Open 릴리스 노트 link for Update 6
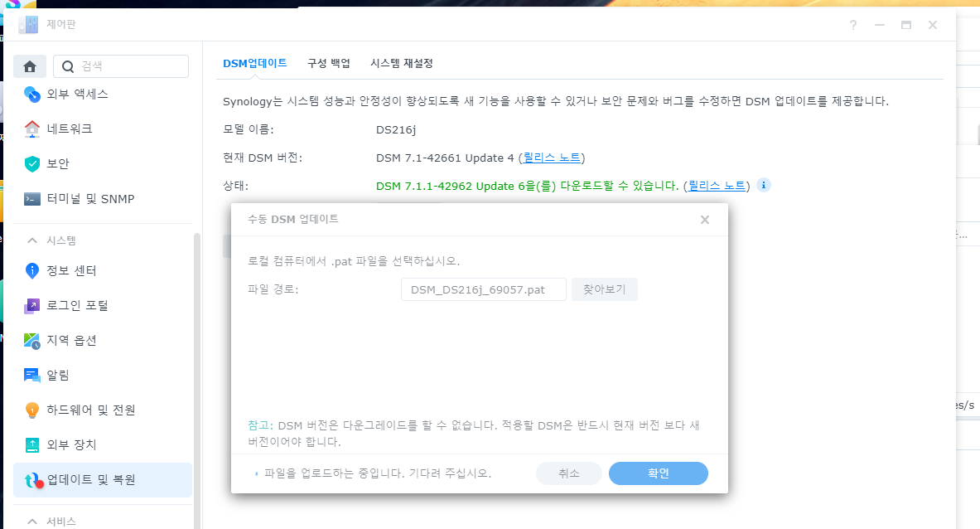This screenshot has width=980, height=529. pos(717,186)
